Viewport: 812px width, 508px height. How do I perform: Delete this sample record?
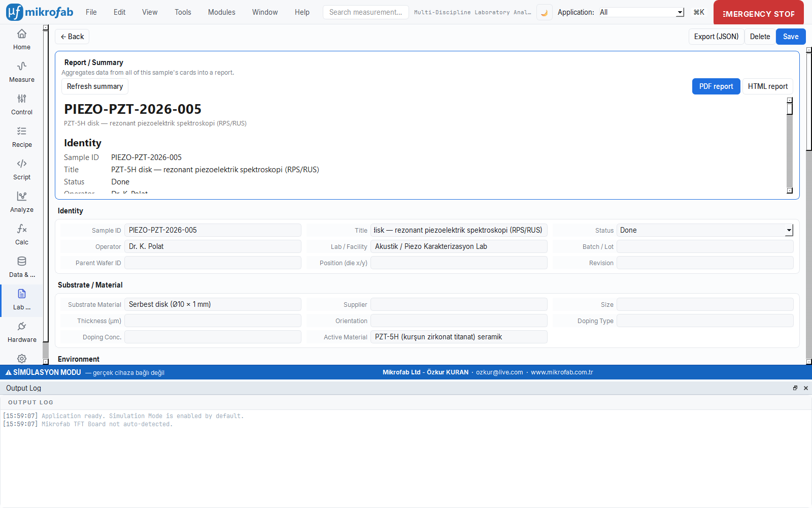760,37
